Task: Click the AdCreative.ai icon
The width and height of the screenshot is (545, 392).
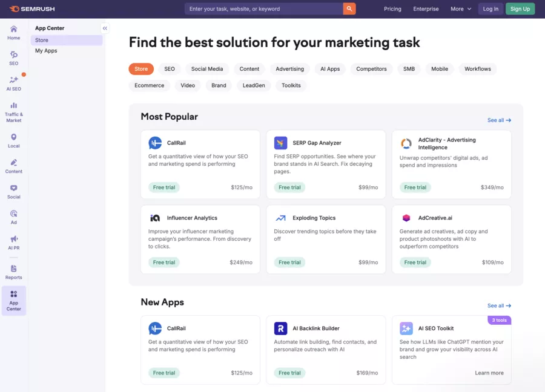Action: (406, 218)
